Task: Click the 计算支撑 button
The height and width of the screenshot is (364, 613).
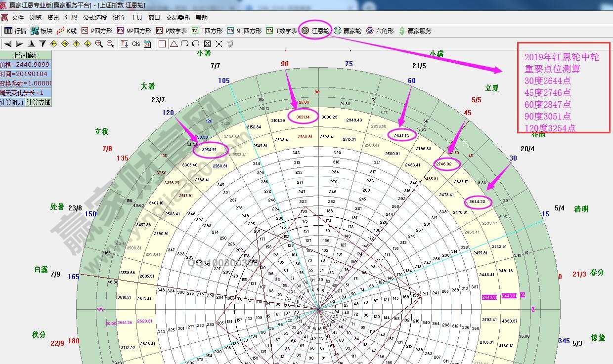Action: coord(38,102)
